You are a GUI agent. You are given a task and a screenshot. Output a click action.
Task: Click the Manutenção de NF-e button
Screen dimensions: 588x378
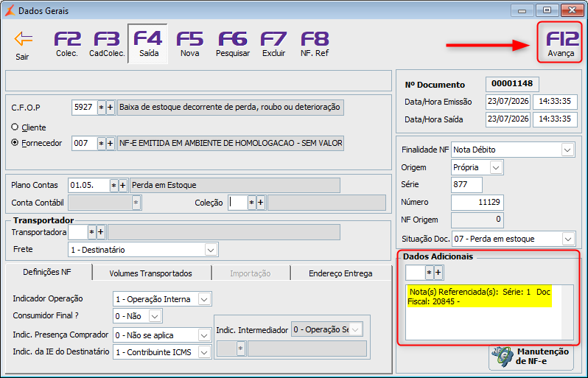coord(531,357)
